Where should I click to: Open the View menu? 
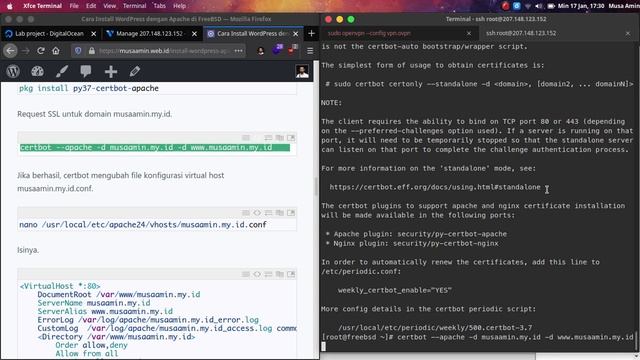tap(109, 6)
